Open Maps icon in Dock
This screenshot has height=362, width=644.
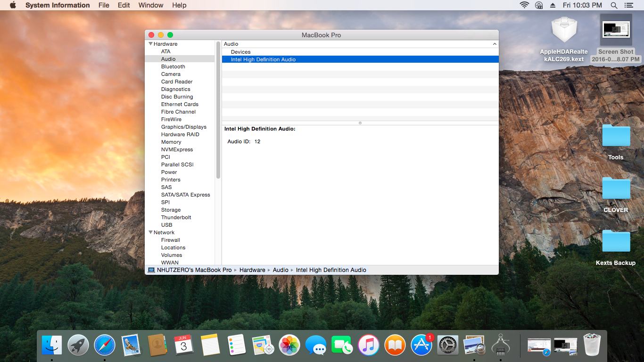[x=263, y=345]
